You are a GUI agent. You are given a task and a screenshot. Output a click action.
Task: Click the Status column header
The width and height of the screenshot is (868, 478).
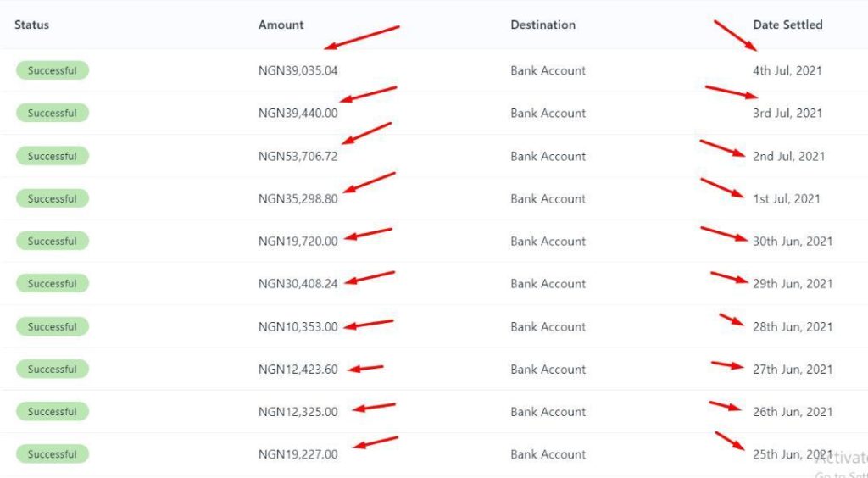(32, 25)
